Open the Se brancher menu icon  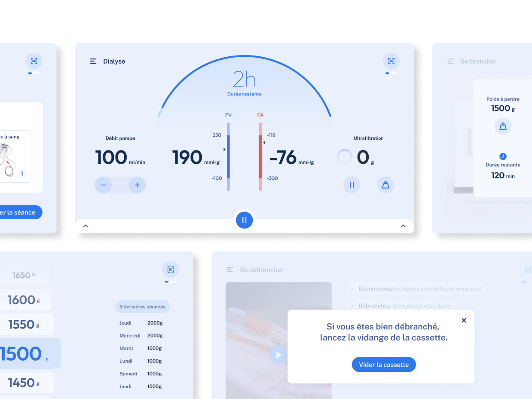[x=450, y=61]
